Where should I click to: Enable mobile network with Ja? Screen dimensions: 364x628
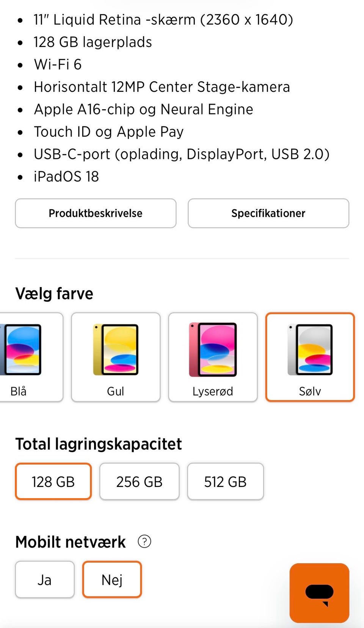[x=44, y=580]
